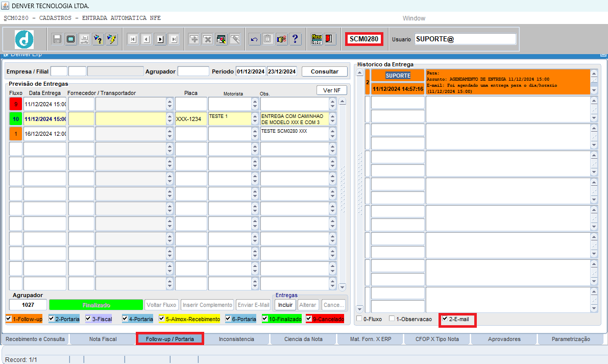Uncheck the 9-Cancelado filter
608x364 pixels.
tap(309, 319)
